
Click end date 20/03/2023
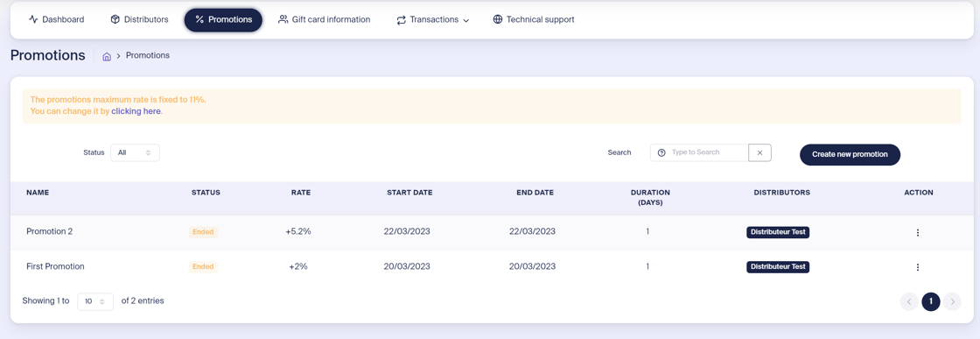click(532, 266)
